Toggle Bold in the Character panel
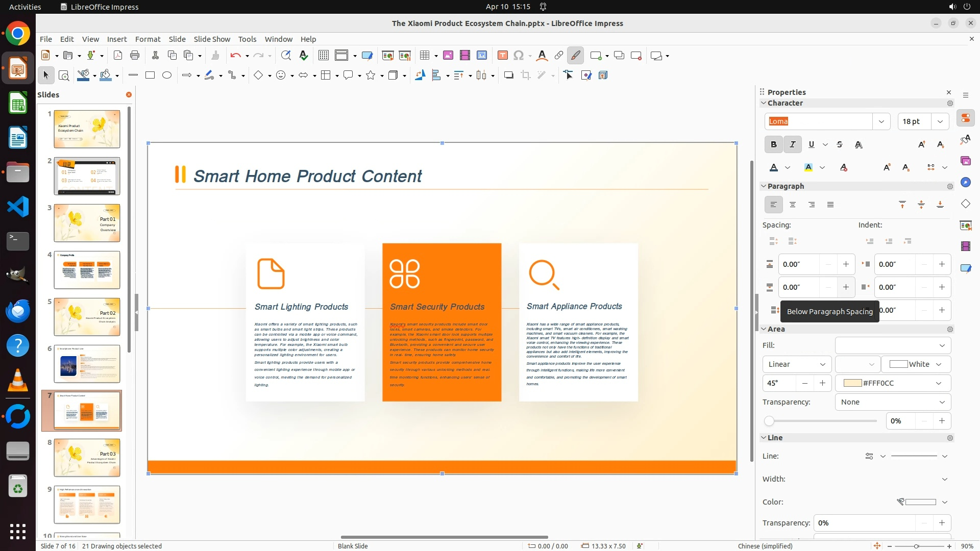The height and width of the screenshot is (551, 980). 773,144
